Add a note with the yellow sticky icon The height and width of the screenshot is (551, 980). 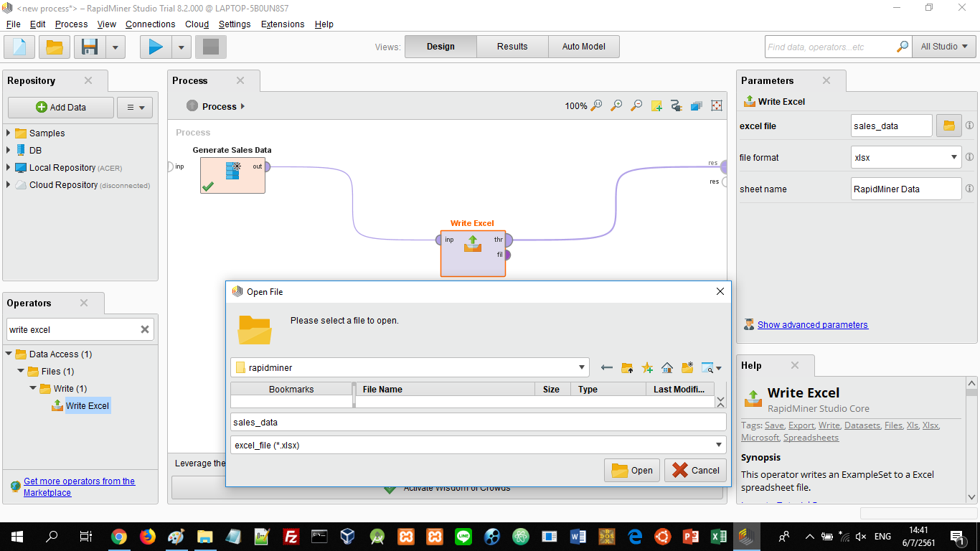click(x=656, y=106)
